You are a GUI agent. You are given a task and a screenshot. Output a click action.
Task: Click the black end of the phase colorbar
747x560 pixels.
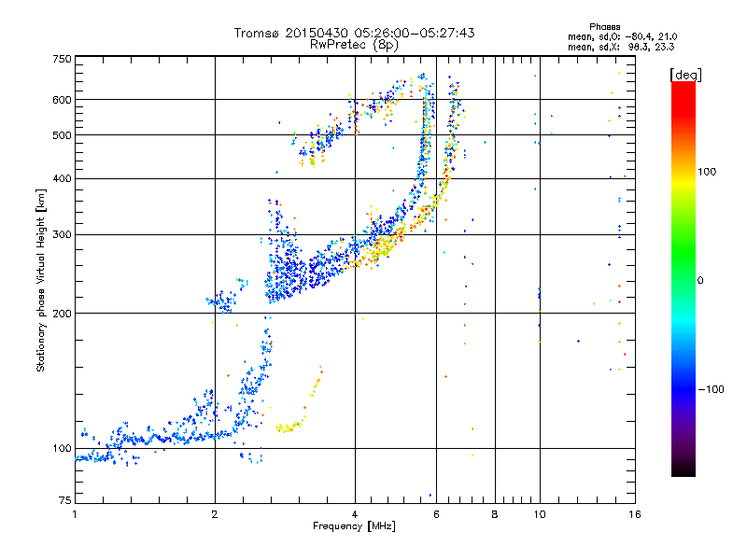tap(684, 469)
